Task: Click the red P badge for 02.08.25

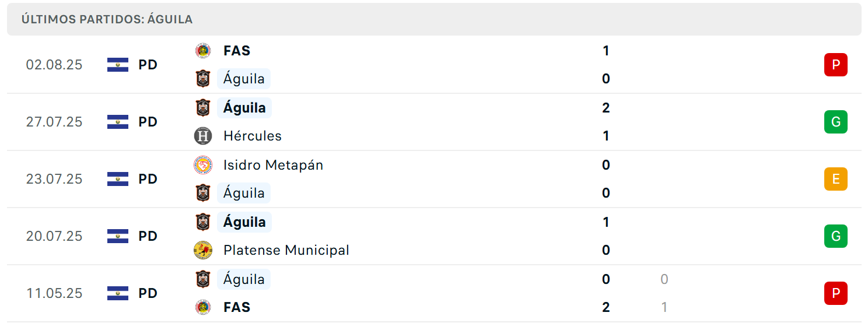Action: pyautogui.click(x=835, y=65)
